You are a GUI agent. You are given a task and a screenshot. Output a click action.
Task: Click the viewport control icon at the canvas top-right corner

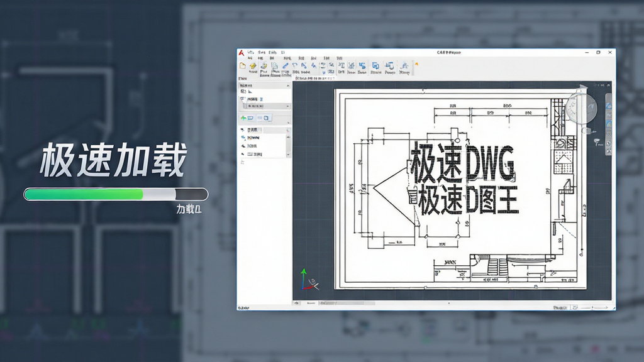(608, 85)
